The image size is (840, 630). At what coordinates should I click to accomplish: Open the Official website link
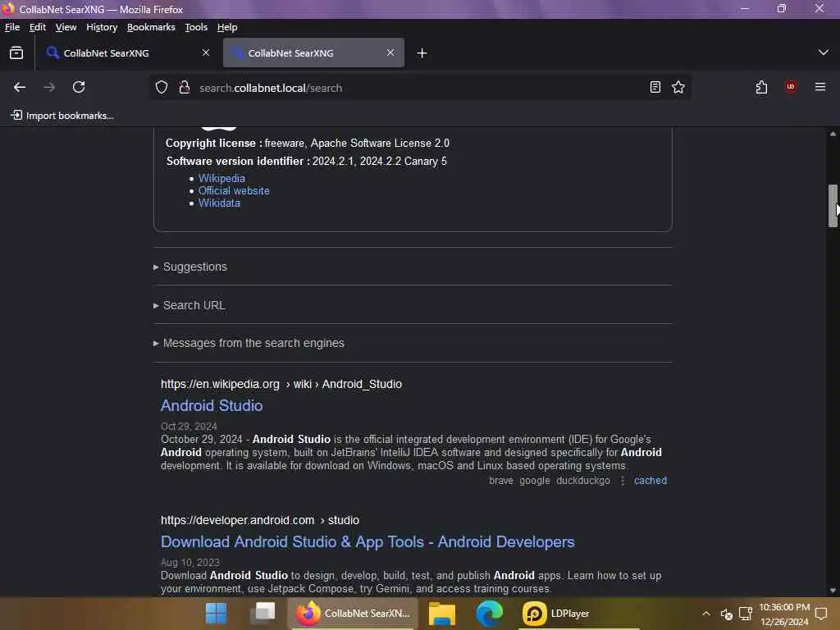pyautogui.click(x=234, y=190)
